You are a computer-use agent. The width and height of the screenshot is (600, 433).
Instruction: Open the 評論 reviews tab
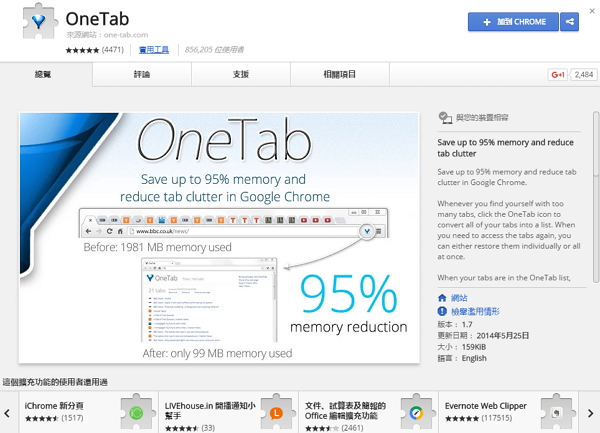pos(142,75)
